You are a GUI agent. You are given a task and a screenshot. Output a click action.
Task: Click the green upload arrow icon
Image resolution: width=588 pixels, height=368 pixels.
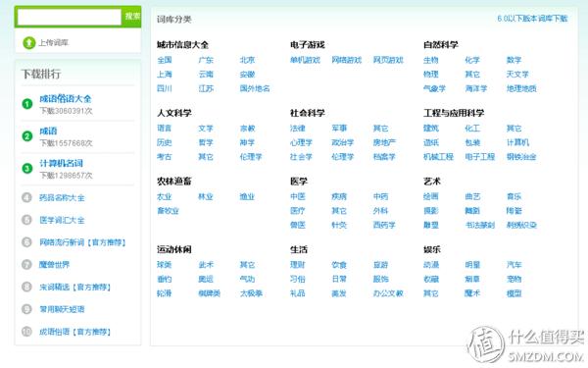[x=28, y=43]
